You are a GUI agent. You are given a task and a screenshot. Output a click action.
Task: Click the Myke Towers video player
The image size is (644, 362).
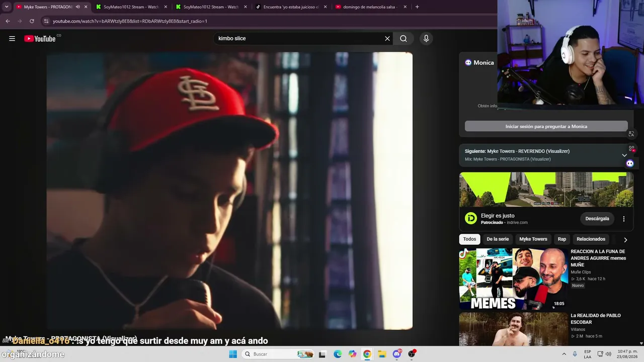coord(229,191)
